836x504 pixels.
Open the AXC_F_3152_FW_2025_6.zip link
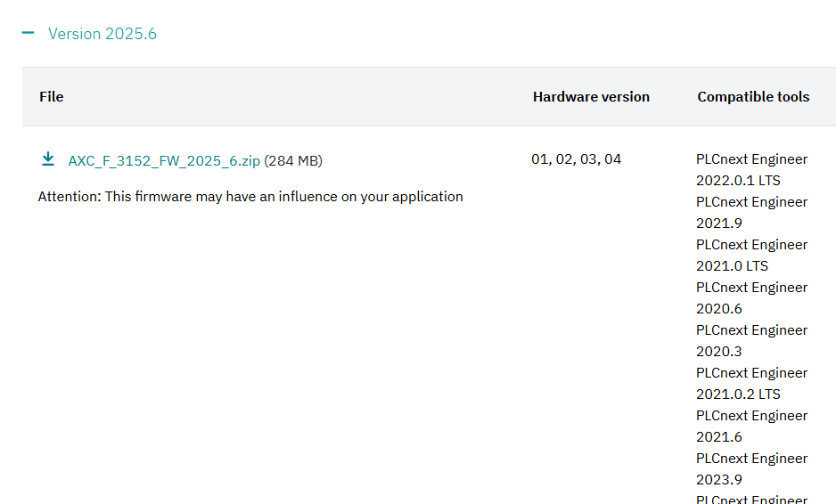point(164,160)
